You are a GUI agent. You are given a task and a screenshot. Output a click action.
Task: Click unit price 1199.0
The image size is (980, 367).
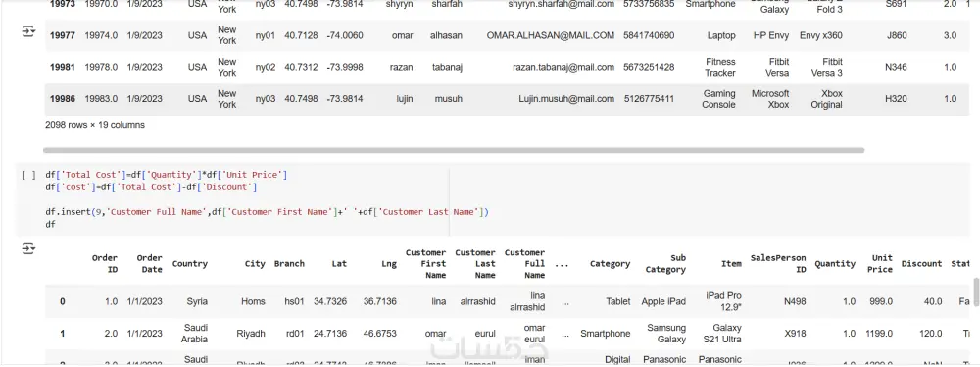(x=879, y=334)
